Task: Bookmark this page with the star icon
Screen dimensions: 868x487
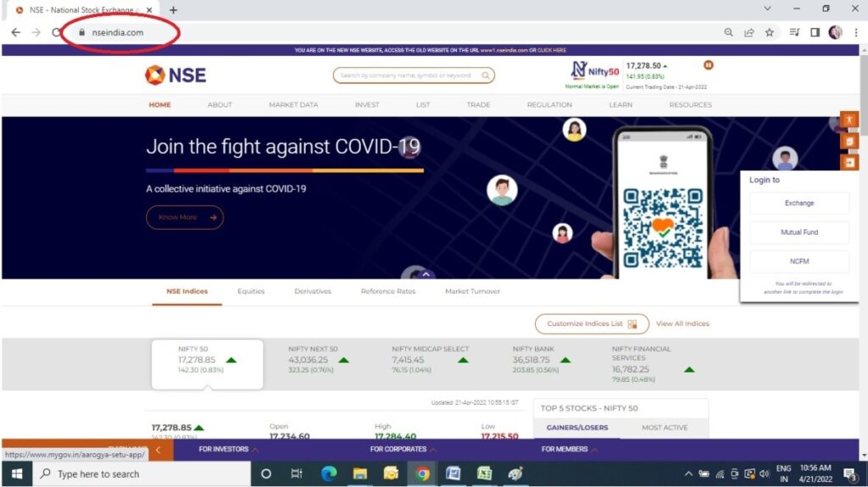Action: pyautogui.click(x=770, y=33)
